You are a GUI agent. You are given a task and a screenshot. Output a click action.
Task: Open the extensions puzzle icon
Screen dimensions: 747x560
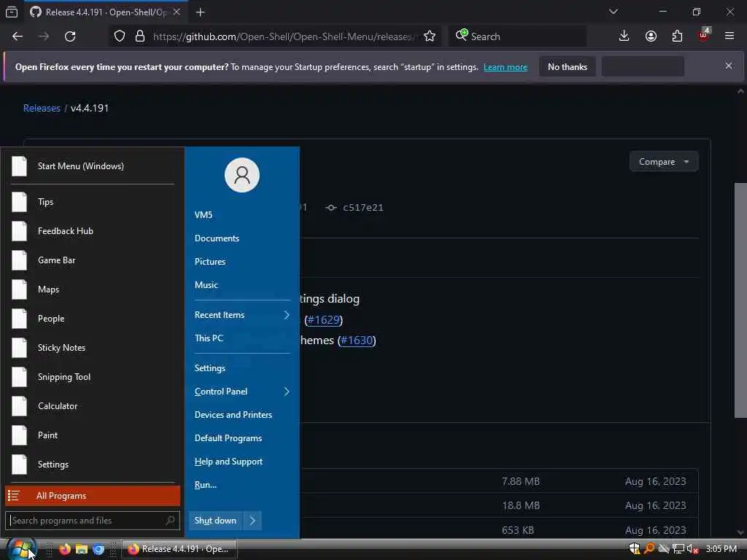(677, 36)
